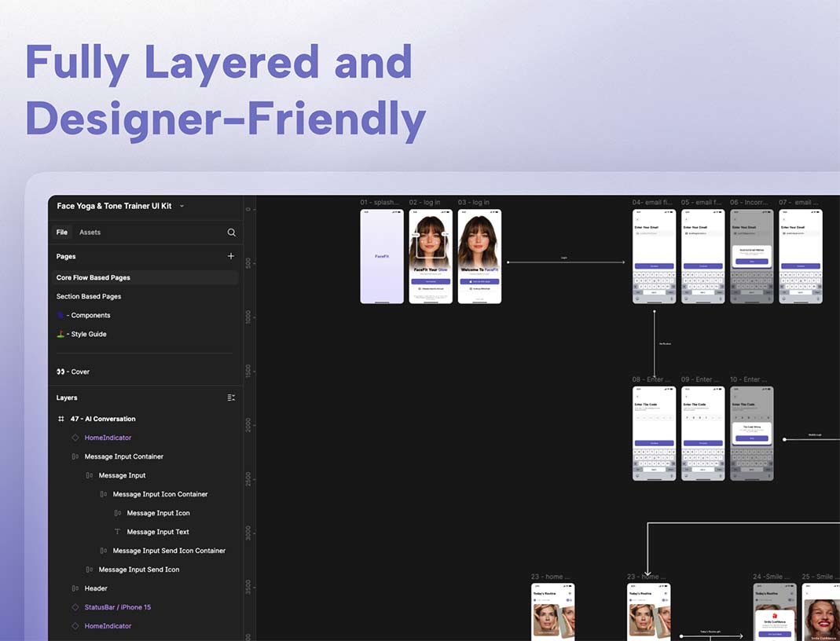Open the Core Flow Based Pages page
The height and width of the screenshot is (641, 840).
pos(94,278)
